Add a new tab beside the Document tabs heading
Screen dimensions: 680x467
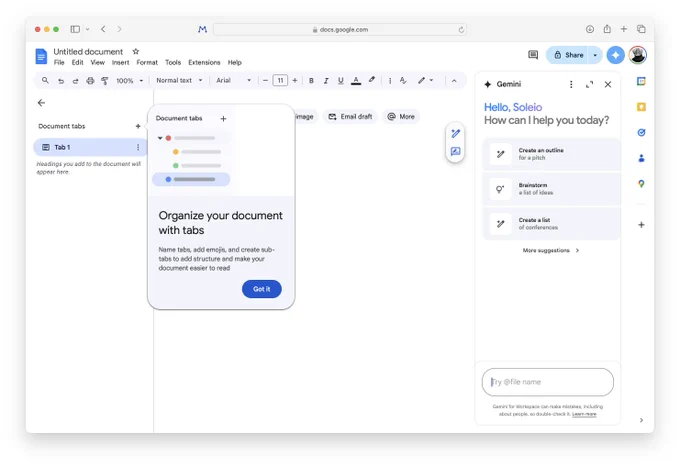(x=138, y=126)
